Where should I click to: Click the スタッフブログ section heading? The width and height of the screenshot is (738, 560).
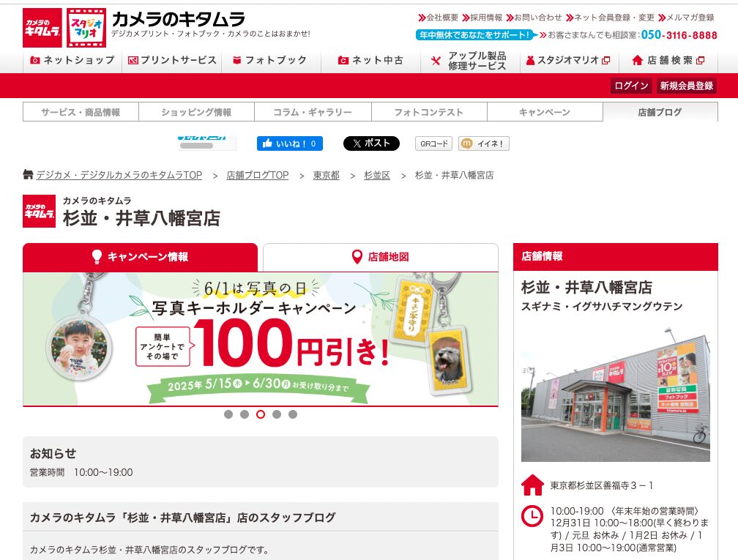click(x=182, y=518)
